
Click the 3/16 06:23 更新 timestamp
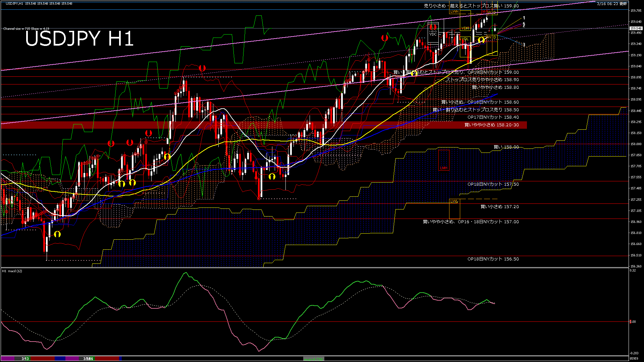tap(611, 4)
